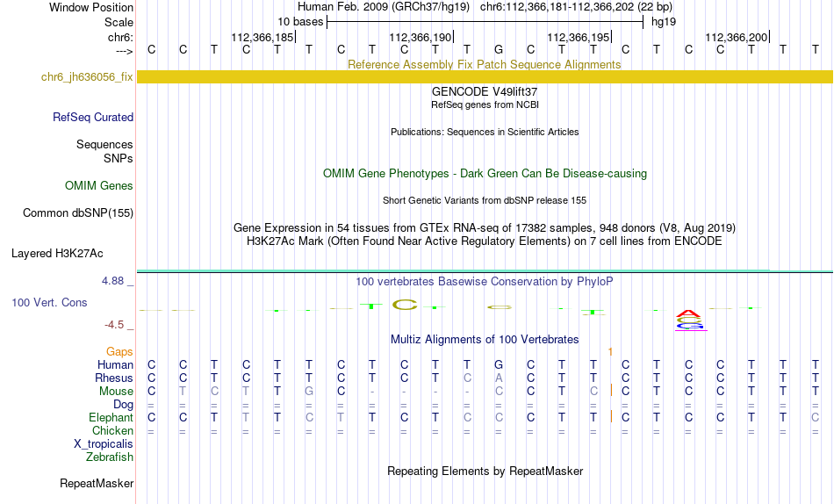Image resolution: width=834 pixels, height=504 pixels.
Task: Select the yellow fix patch alignment bar
Action: 485,76
